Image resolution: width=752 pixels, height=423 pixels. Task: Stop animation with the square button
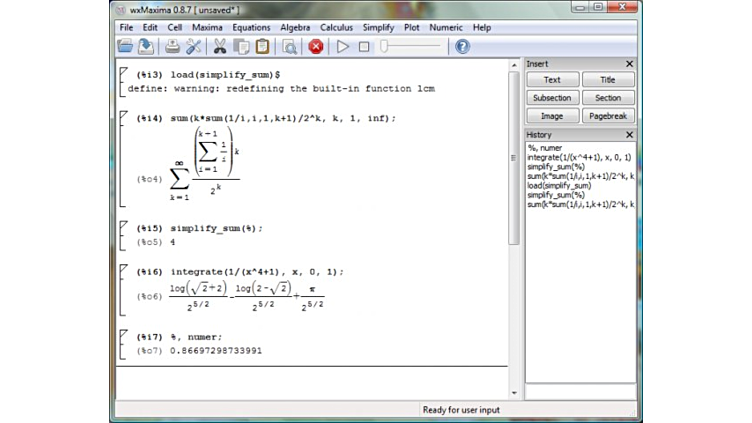click(x=364, y=46)
